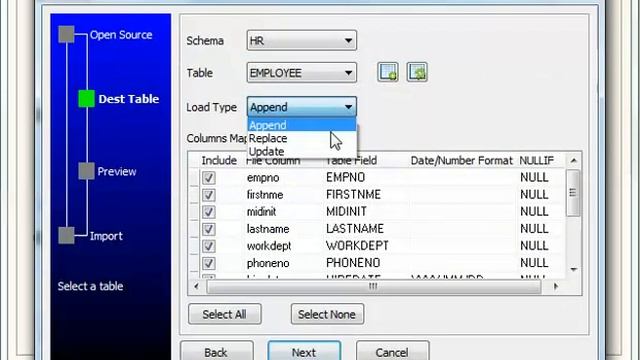
Task: Open the Table dropdown showing EMPLOYEE
Action: coord(302,73)
